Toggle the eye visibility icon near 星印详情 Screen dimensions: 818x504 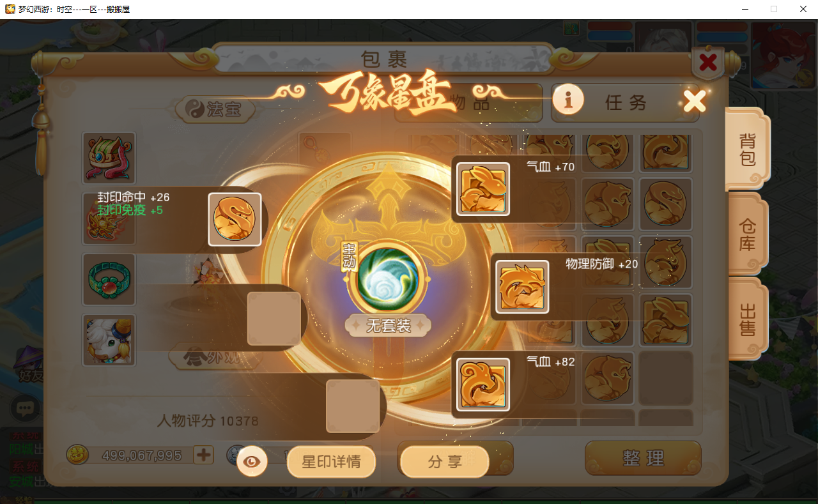click(252, 461)
